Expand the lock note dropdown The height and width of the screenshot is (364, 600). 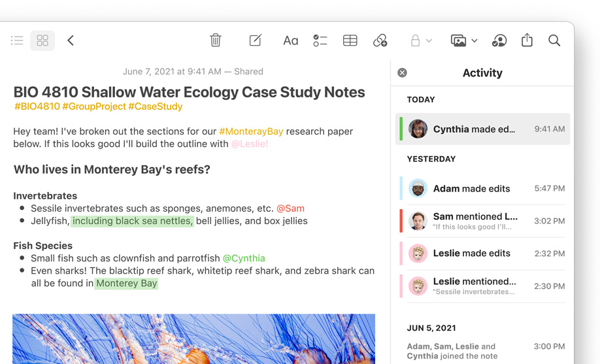429,41
